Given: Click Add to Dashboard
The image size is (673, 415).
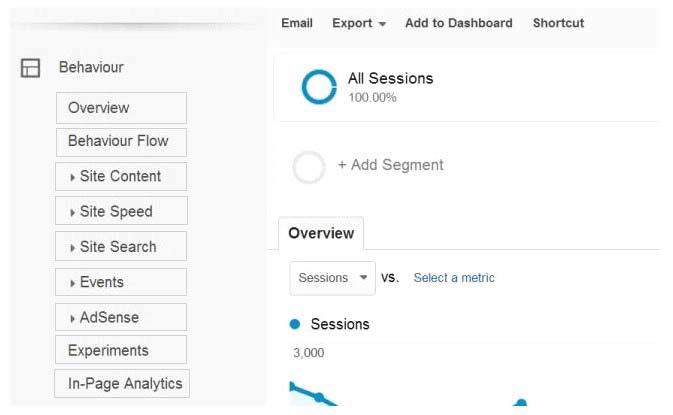Looking at the screenshot, I should (x=459, y=23).
